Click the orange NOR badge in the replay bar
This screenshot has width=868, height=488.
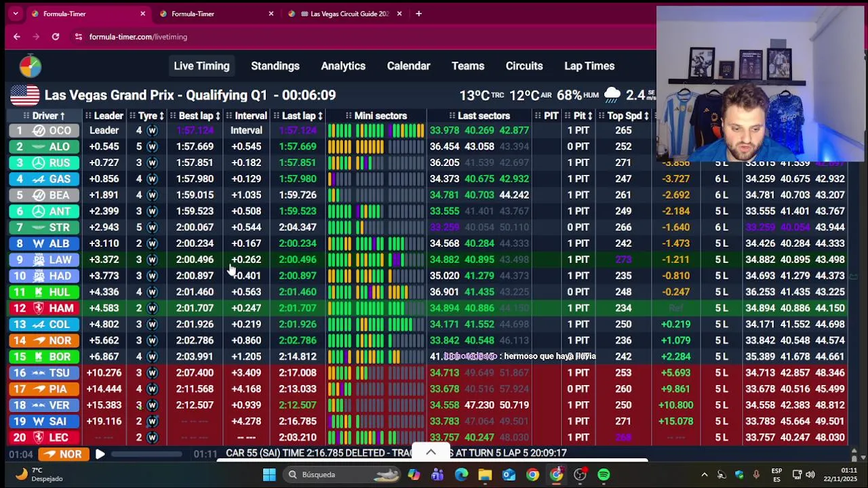tap(63, 454)
